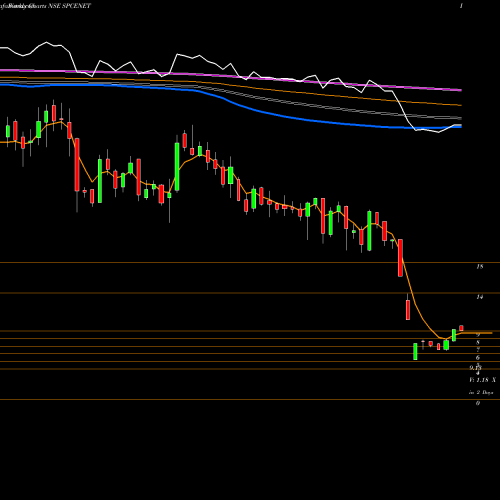Click the price axis label "18"

coord(480,266)
